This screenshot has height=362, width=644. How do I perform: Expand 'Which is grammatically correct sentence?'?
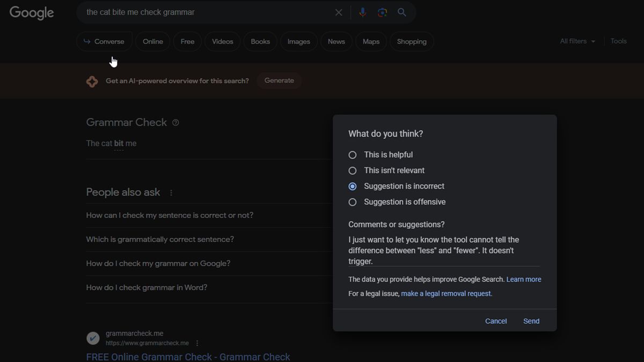[159, 239]
